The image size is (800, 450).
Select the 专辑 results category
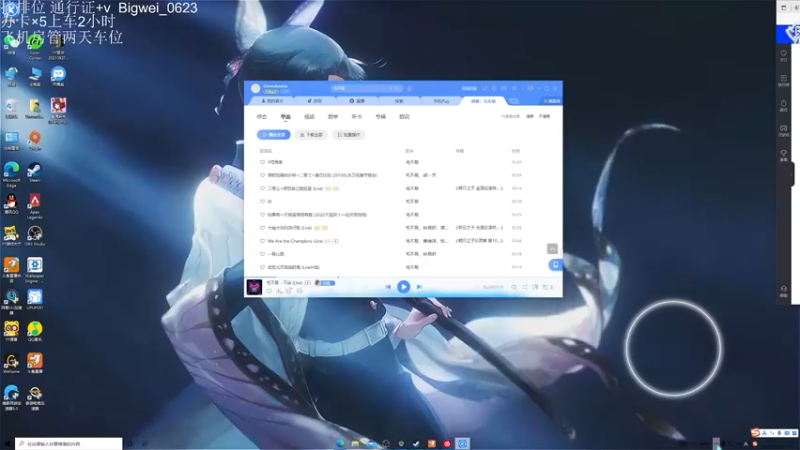[x=381, y=117]
